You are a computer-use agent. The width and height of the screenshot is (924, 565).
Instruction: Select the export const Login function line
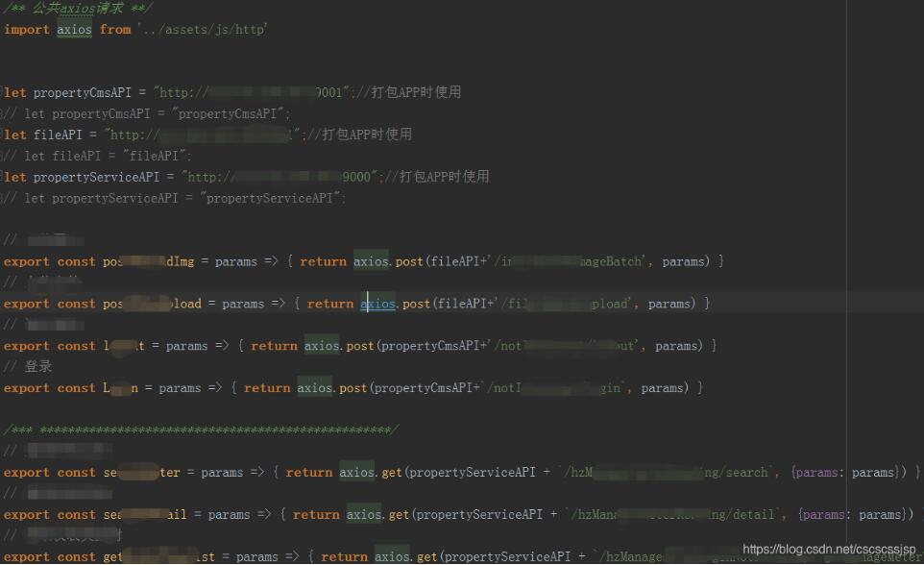coord(192,387)
